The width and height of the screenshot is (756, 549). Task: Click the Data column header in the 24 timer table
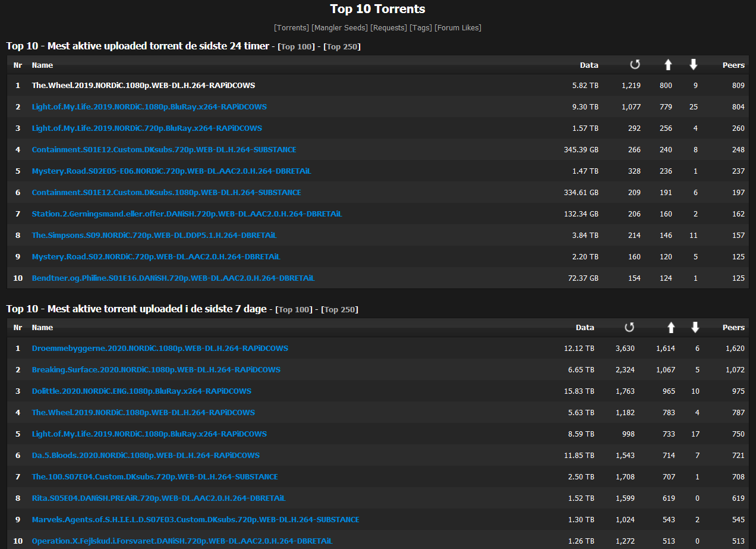pos(589,65)
